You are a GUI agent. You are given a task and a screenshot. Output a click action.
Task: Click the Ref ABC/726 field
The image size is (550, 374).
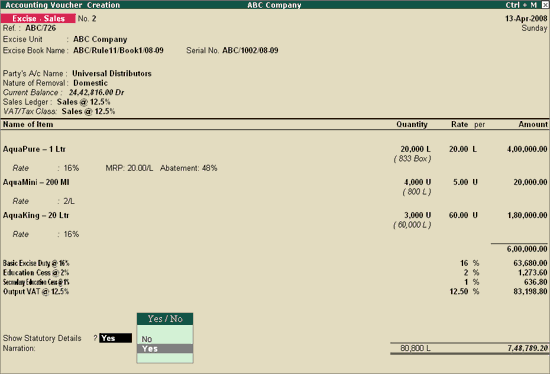click(x=40, y=28)
